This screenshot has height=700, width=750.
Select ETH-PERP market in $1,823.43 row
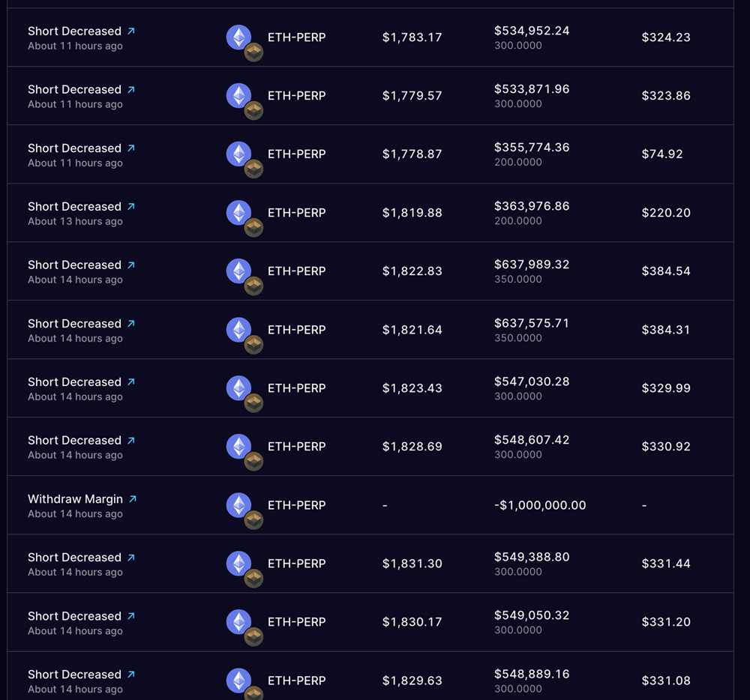pyautogui.click(x=296, y=388)
